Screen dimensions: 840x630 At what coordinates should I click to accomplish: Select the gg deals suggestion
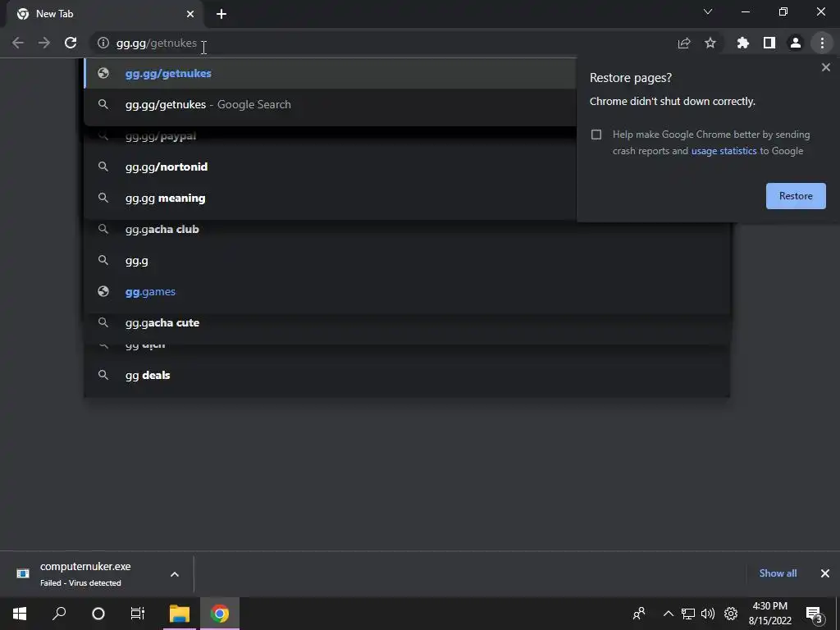(x=407, y=375)
